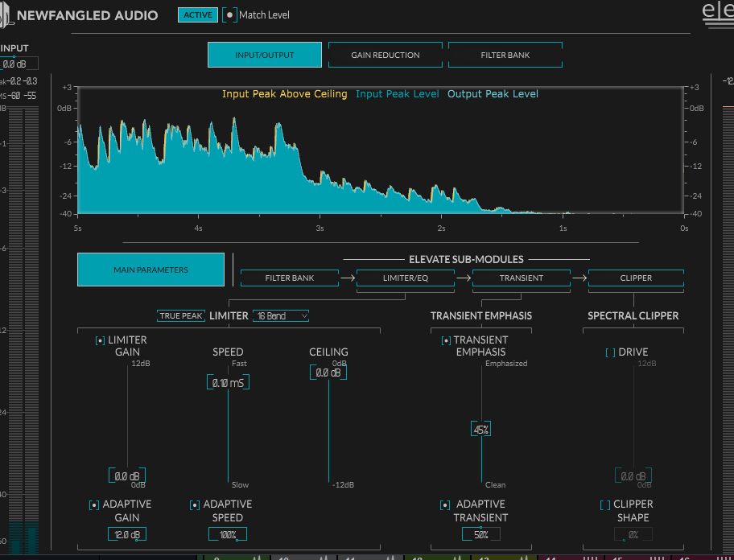Click the arrow between Filter Bank and Limiter/EQ
This screenshot has height=560, width=734.
click(348, 278)
